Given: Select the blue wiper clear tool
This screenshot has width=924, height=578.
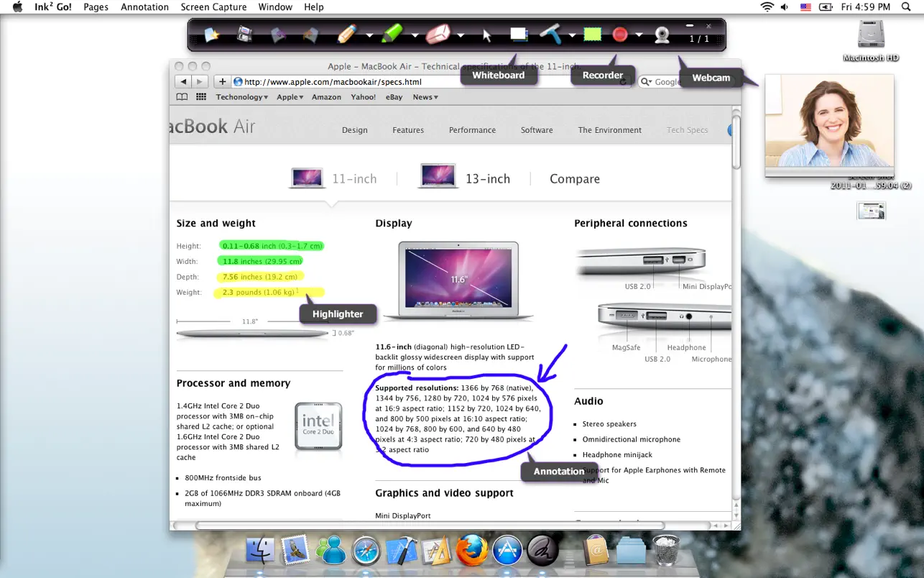Looking at the screenshot, I should (x=550, y=34).
